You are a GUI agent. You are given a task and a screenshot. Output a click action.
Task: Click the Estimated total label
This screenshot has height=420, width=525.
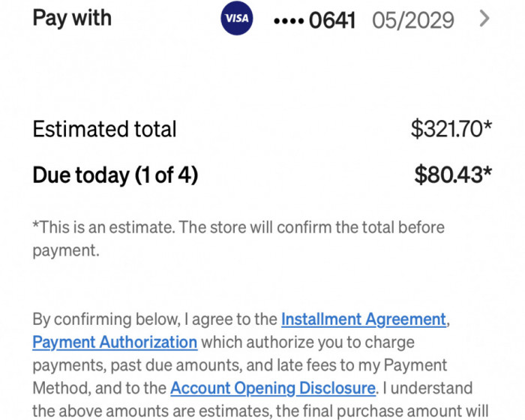[x=104, y=129]
